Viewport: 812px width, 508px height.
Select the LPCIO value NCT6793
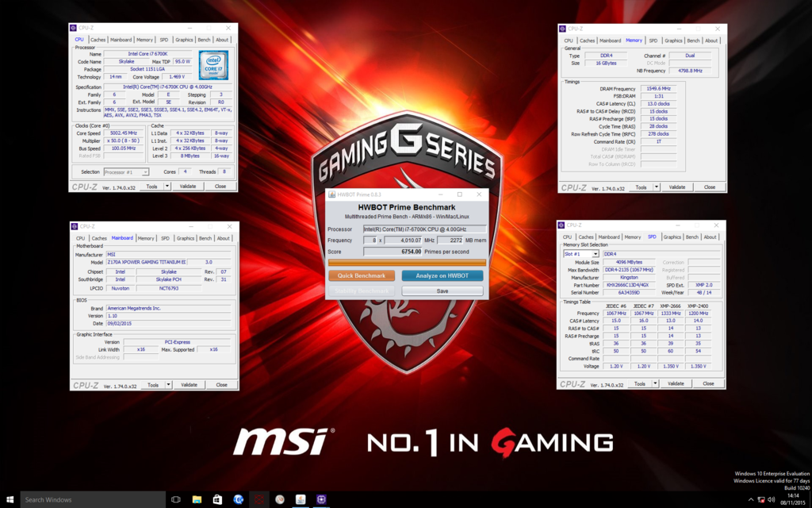click(168, 288)
